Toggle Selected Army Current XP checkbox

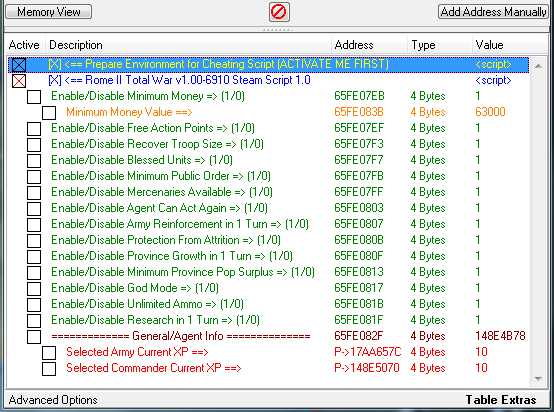[x=49, y=353]
